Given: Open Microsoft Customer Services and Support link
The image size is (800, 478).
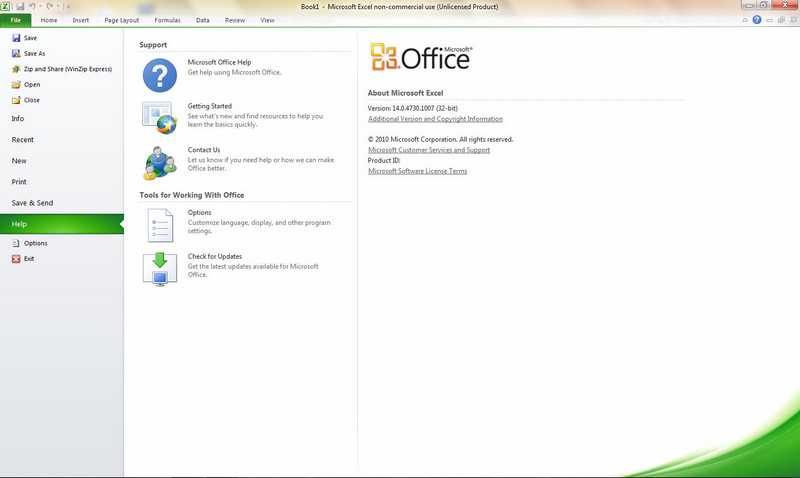Looking at the screenshot, I should click(x=429, y=150).
